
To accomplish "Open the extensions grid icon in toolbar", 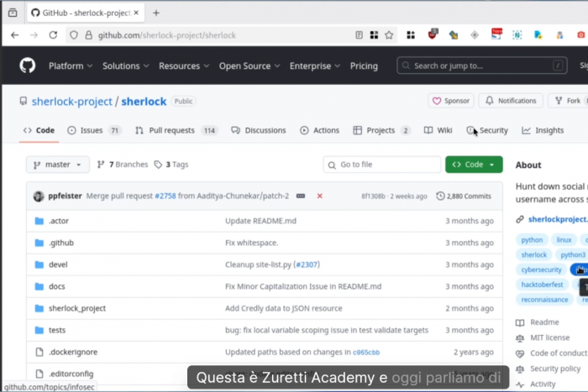I will 411,35.
